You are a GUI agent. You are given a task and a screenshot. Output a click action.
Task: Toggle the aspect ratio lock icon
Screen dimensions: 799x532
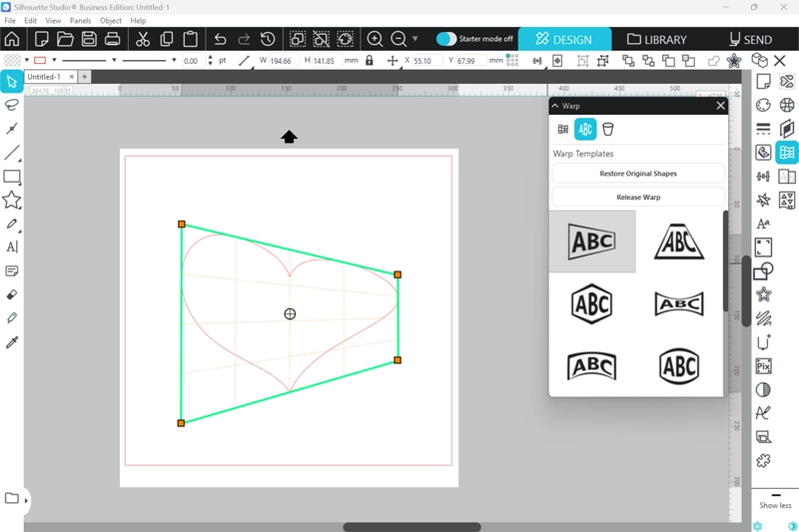370,61
